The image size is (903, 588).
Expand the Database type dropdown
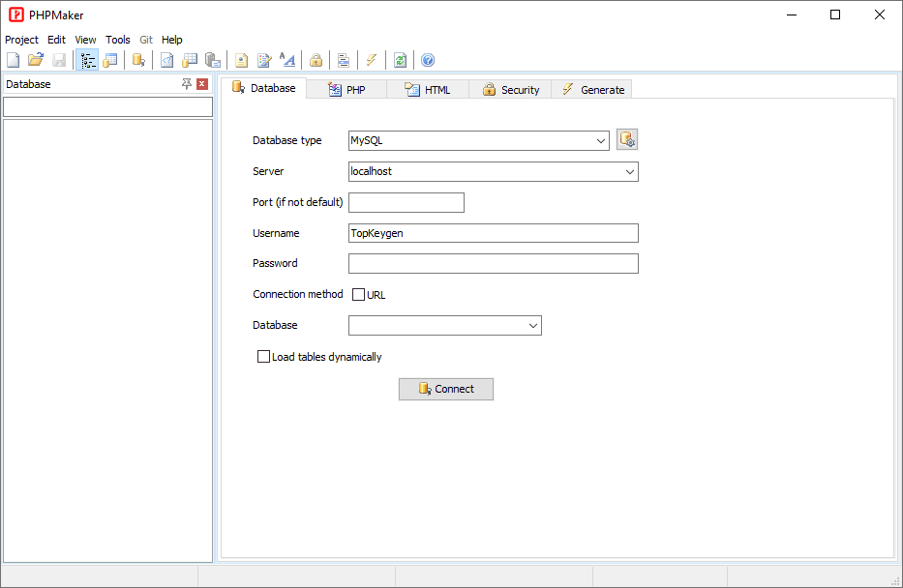[601, 141]
